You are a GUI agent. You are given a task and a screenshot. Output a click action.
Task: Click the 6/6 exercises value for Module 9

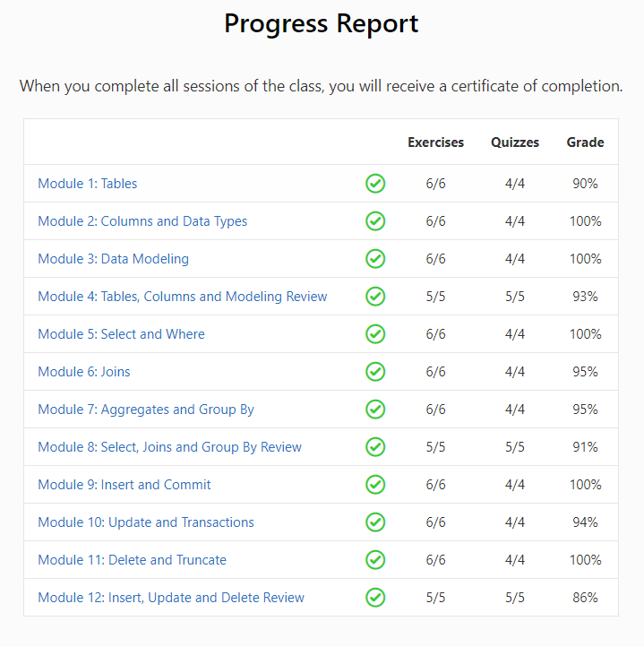tap(435, 485)
